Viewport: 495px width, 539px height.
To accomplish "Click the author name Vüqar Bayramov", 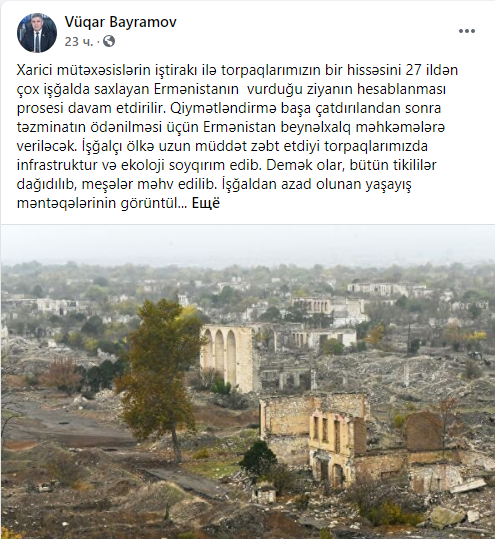I will tap(120, 22).
